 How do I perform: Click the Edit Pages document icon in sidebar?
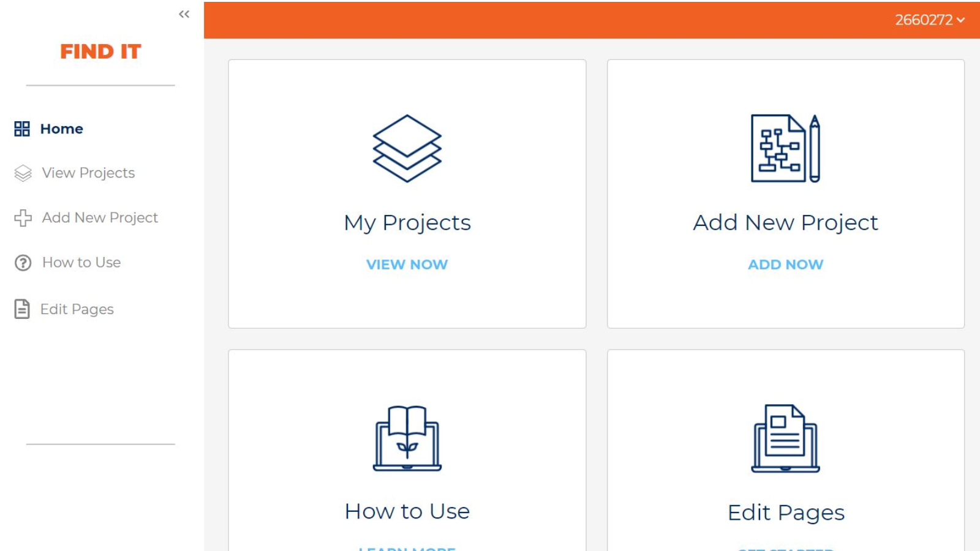click(22, 309)
